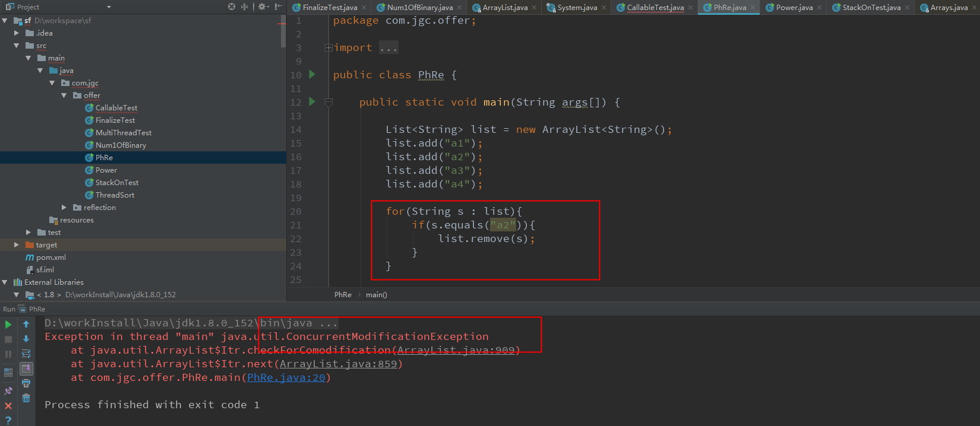Jump up the stack trace arrow
Image resolution: width=980 pixels, height=426 pixels.
pos(26,324)
